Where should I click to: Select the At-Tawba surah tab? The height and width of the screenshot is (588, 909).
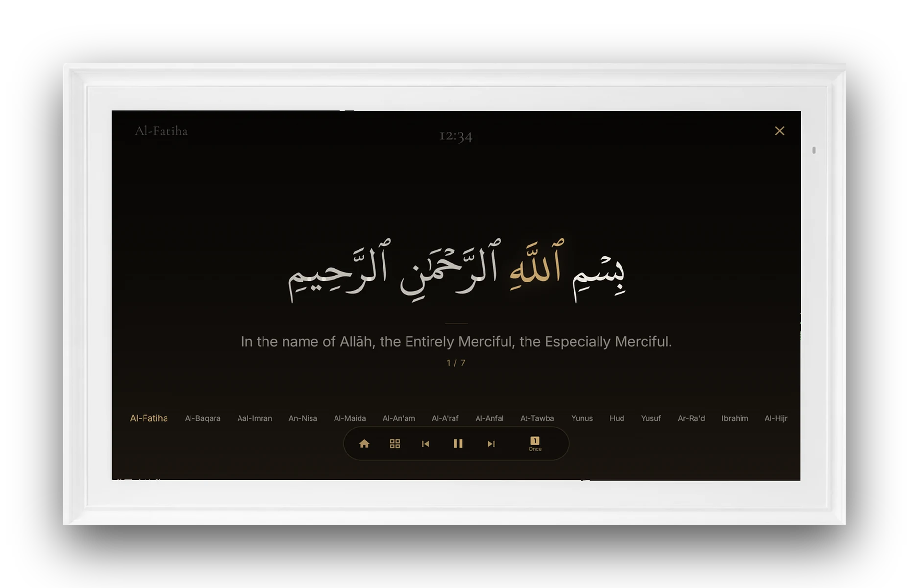point(537,418)
